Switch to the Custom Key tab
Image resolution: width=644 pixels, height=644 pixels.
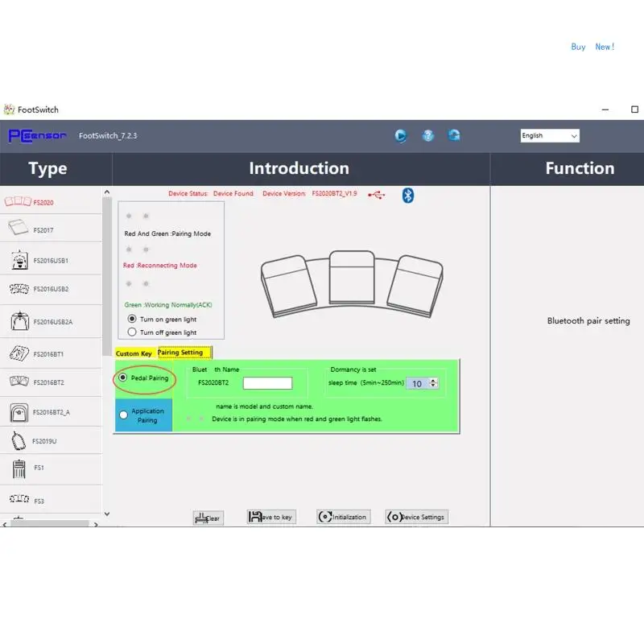click(134, 353)
